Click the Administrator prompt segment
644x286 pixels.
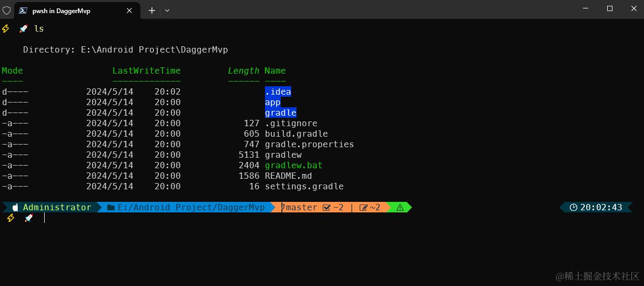tap(52, 208)
